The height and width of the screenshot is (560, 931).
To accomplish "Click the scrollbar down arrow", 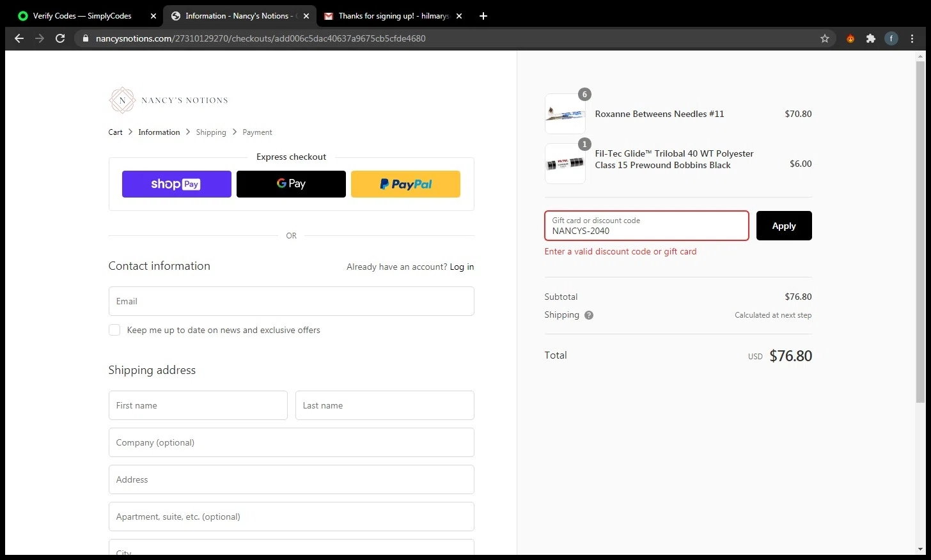I will (x=920, y=549).
